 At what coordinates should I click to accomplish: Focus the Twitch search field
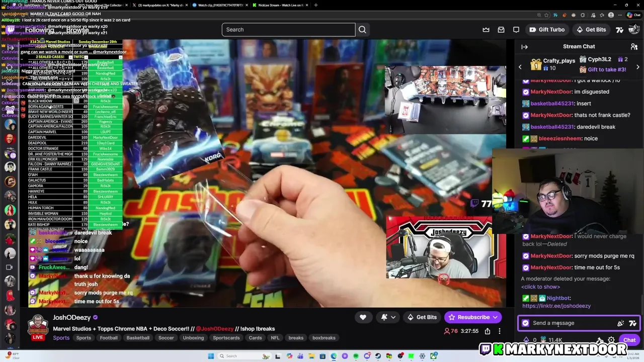tap(289, 30)
